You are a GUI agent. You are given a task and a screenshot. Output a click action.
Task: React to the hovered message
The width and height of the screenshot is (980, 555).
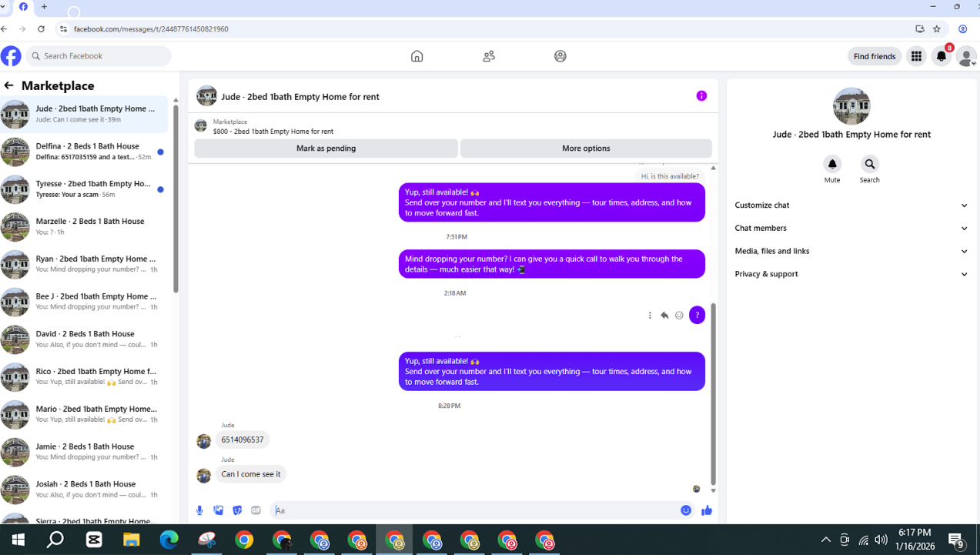[x=679, y=315]
